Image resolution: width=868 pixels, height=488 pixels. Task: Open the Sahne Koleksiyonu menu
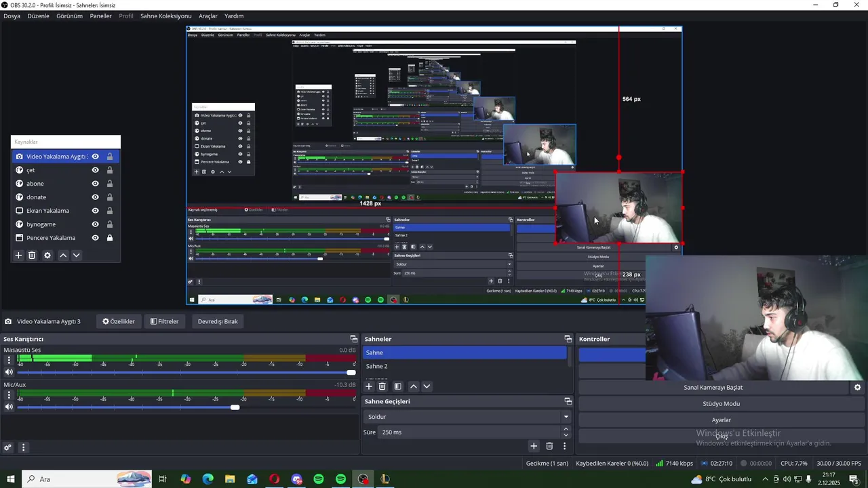(x=165, y=16)
